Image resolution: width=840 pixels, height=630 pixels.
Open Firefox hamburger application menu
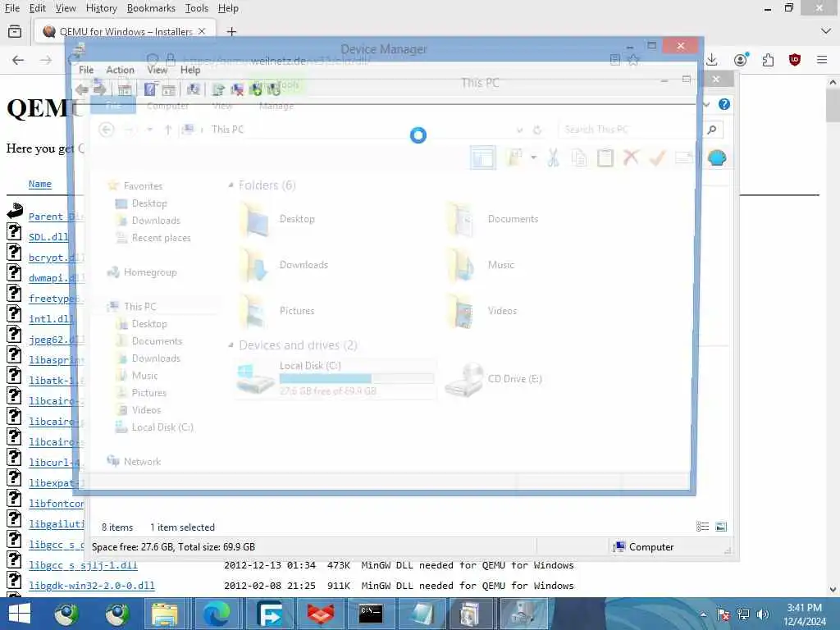point(822,59)
